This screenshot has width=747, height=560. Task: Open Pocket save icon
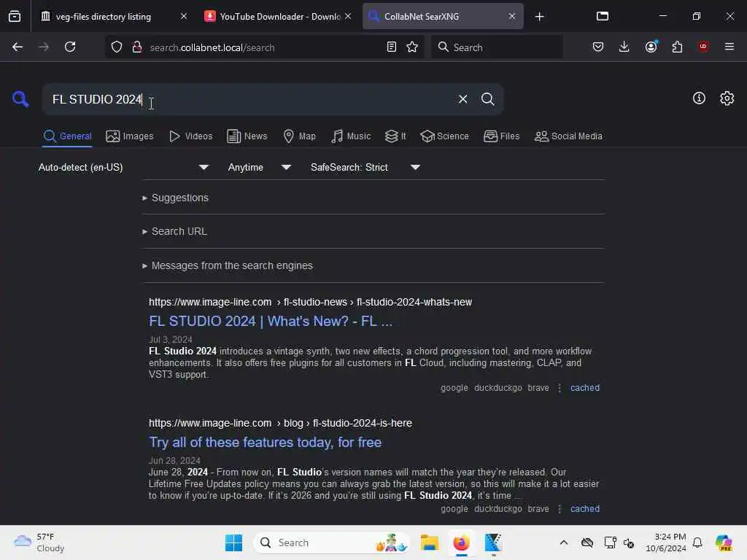tap(598, 47)
